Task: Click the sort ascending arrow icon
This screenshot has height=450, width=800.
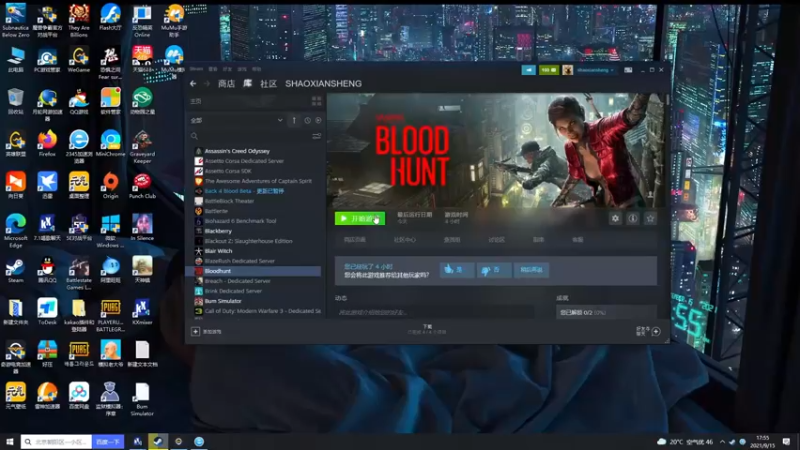Action: click(294, 120)
